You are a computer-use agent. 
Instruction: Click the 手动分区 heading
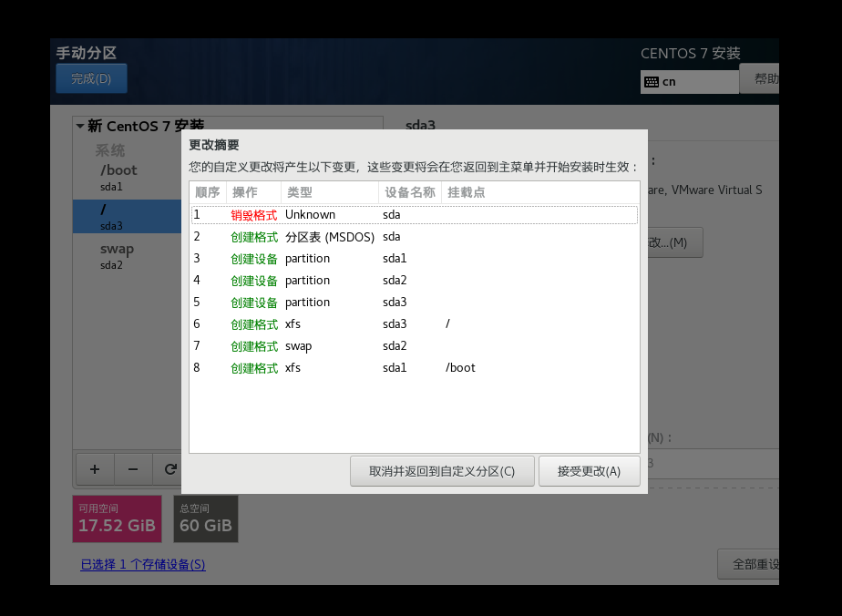click(x=87, y=53)
